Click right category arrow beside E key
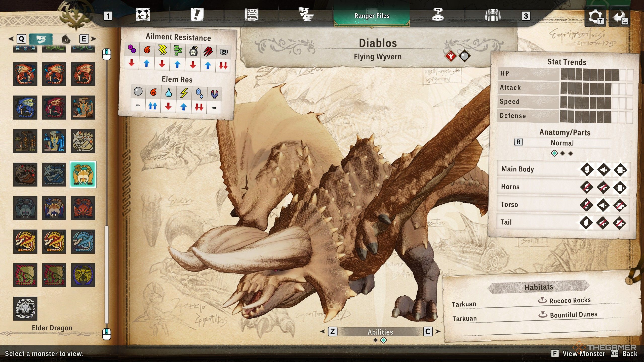644x362 pixels. (94, 39)
